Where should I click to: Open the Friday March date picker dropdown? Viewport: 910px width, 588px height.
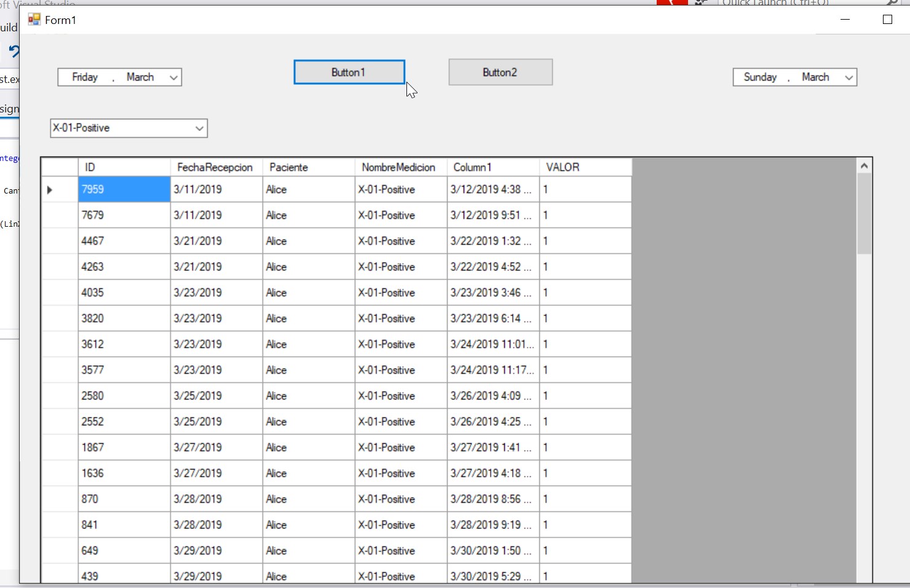(173, 77)
